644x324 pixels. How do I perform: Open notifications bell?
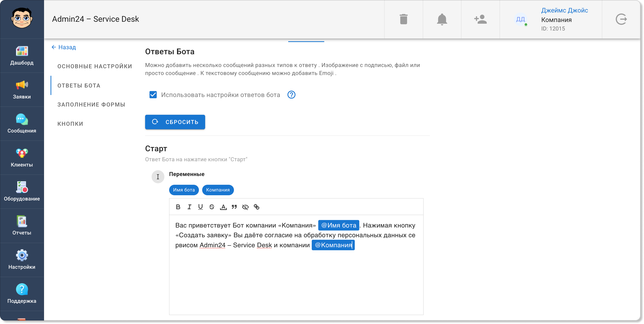(442, 19)
